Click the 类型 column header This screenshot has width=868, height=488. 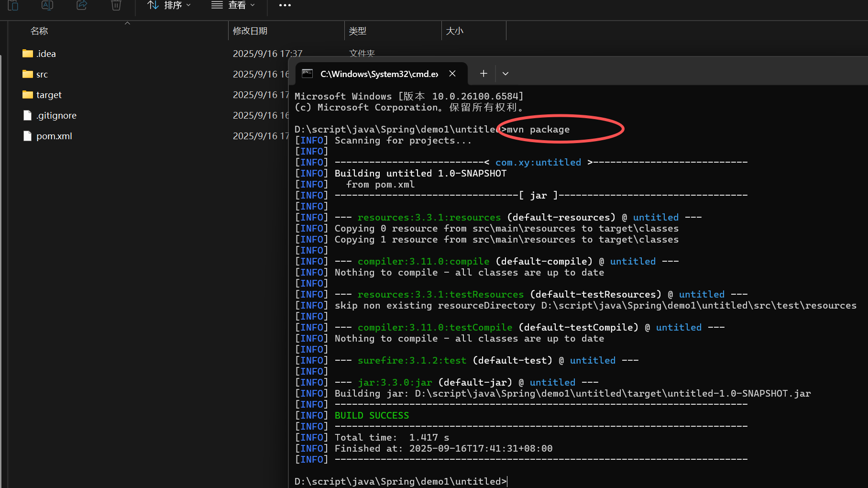click(x=358, y=31)
